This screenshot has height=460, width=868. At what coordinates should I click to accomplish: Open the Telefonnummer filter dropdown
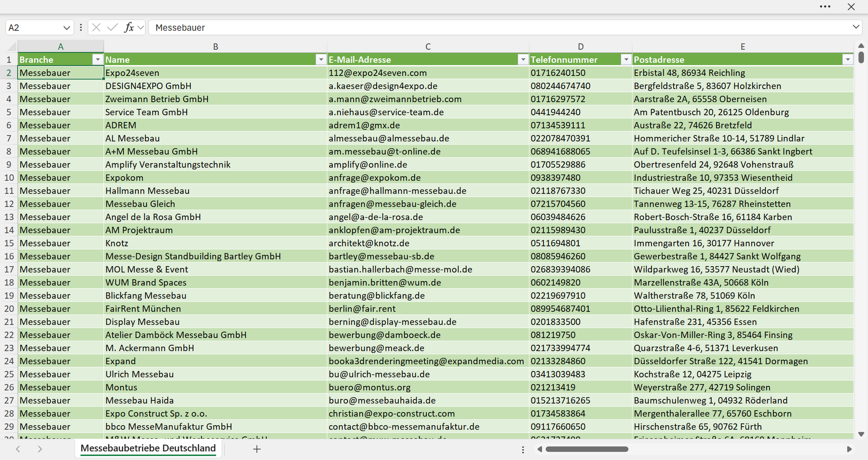pos(626,59)
